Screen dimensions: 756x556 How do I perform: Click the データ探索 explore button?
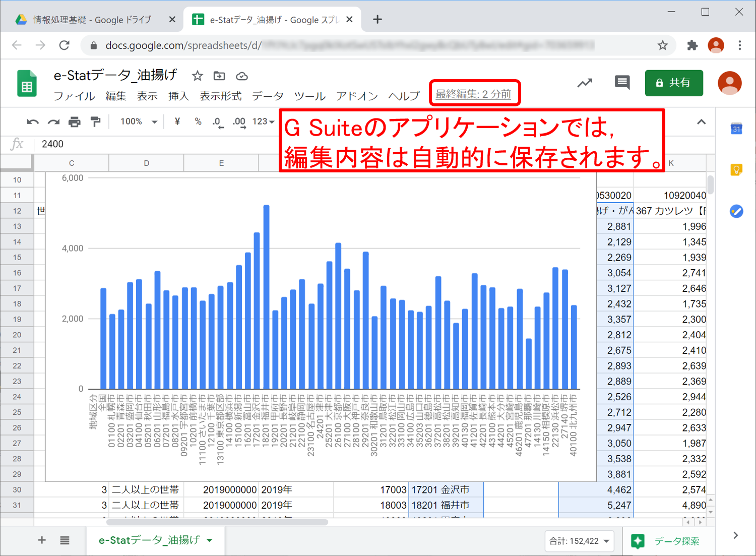(x=665, y=541)
